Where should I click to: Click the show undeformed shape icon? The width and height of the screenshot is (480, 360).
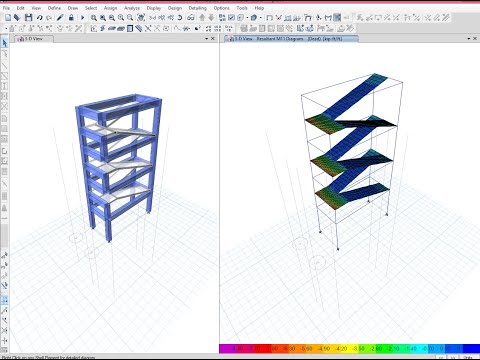(270, 18)
